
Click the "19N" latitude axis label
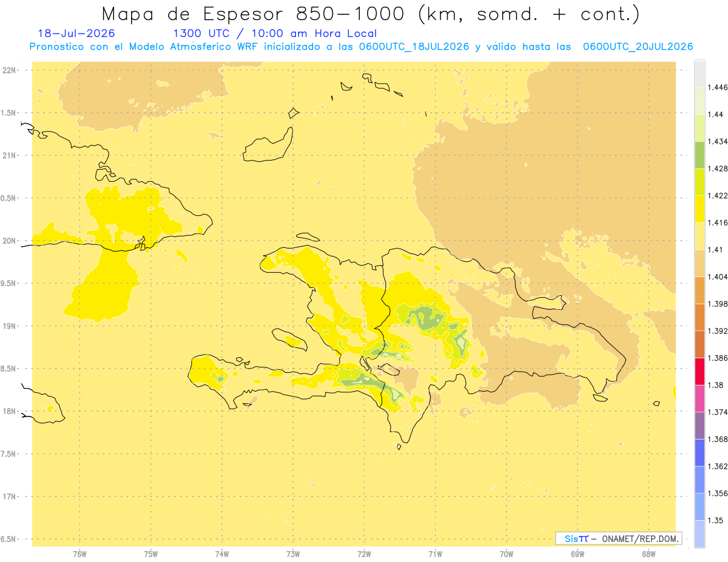click(x=10, y=326)
